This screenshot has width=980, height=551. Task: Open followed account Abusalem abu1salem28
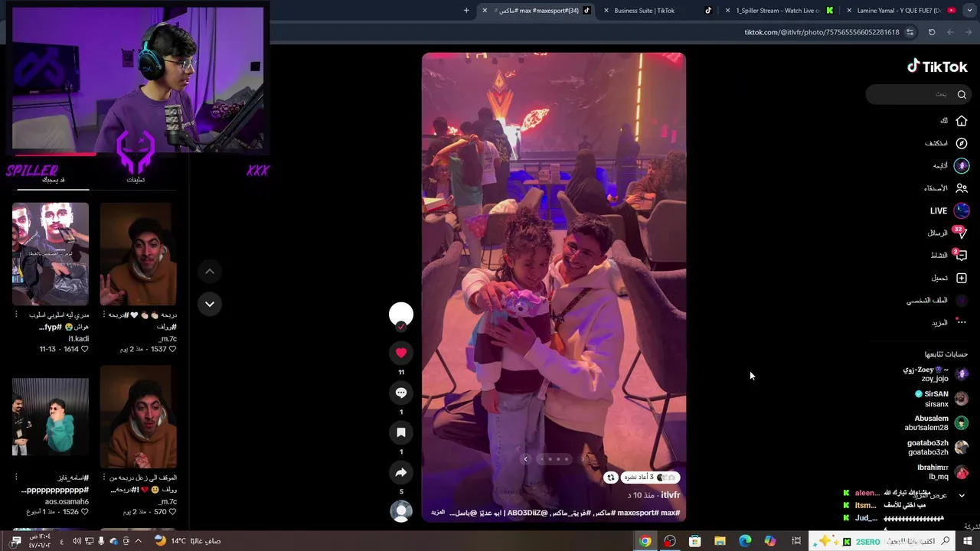937,423
